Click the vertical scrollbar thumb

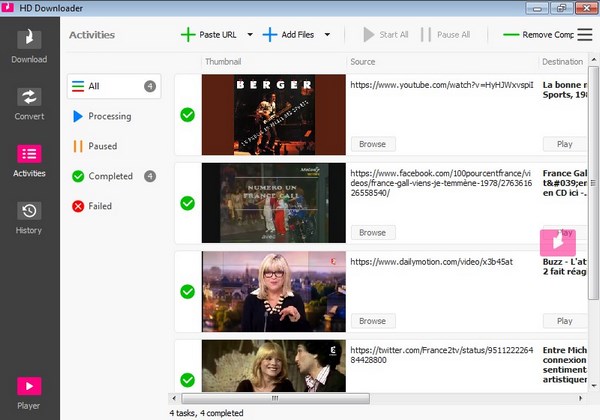pos(593,183)
